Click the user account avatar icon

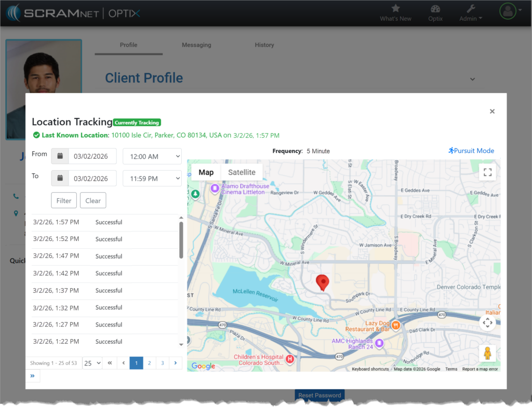pyautogui.click(x=507, y=11)
